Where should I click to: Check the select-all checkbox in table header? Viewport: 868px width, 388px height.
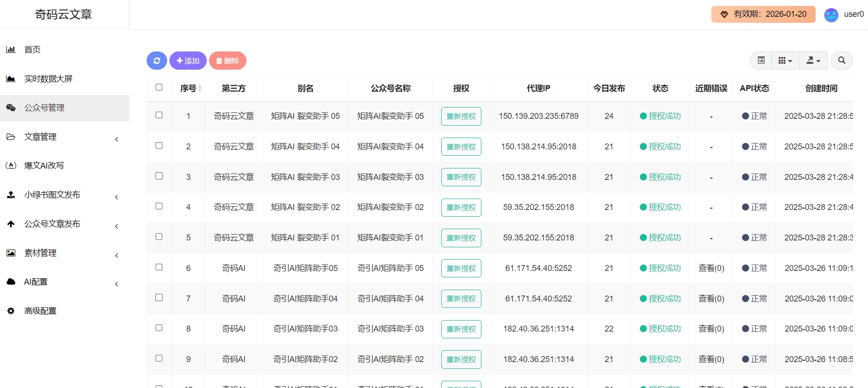159,87
